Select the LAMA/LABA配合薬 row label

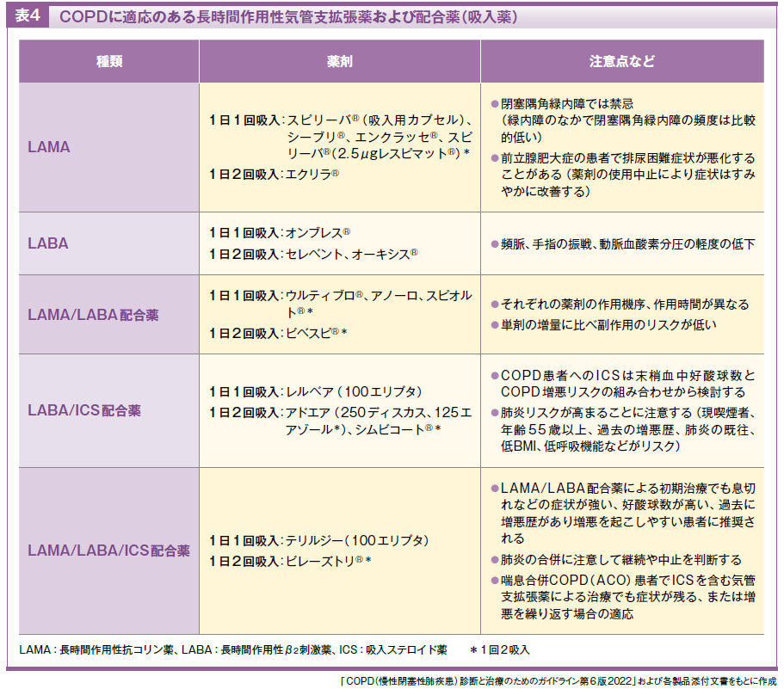93,315
